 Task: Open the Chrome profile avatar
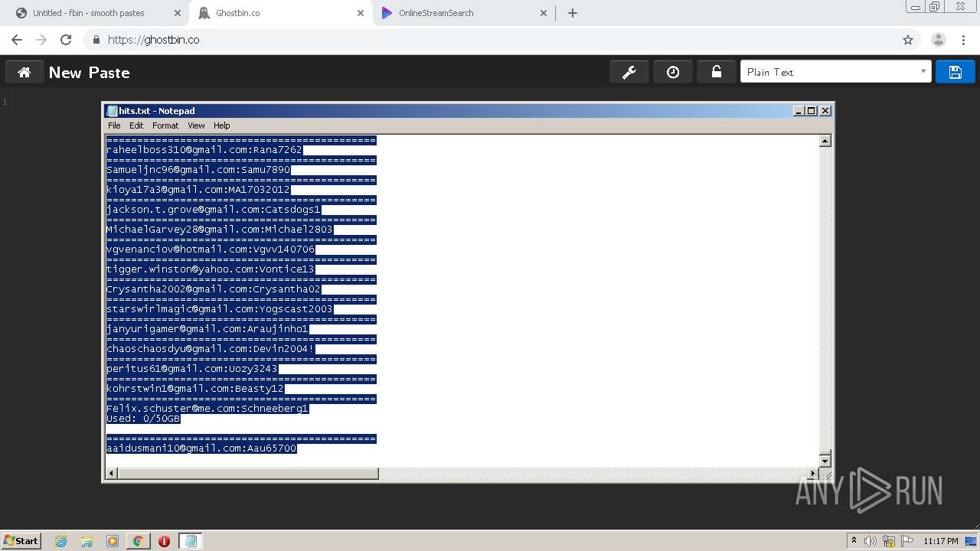[x=938, y=40]
